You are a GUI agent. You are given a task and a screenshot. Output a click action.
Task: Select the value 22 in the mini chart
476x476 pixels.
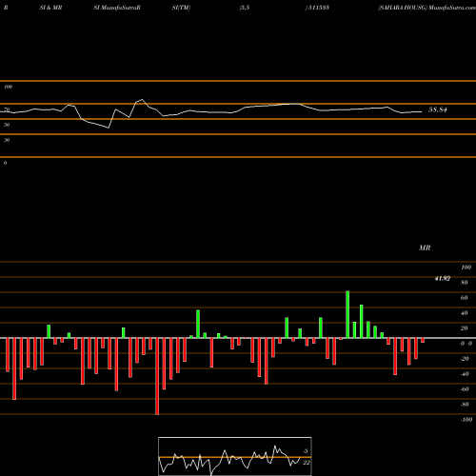307,463
